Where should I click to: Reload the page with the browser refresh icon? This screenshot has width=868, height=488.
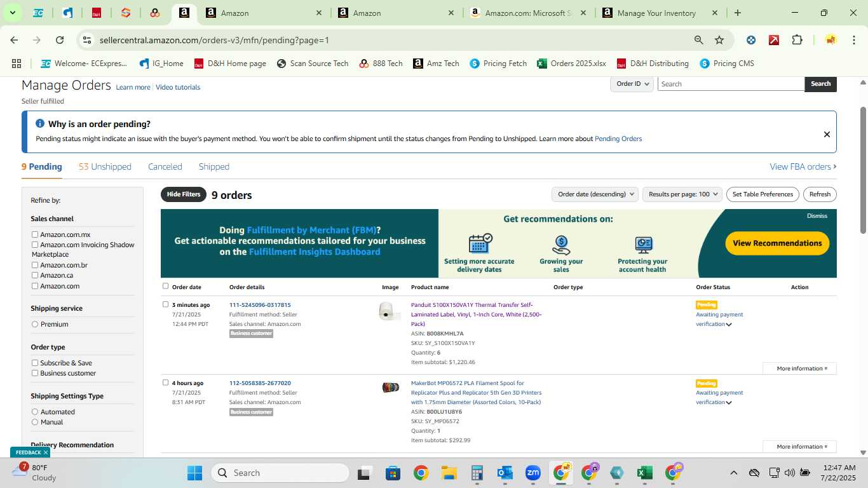[60, 40]
